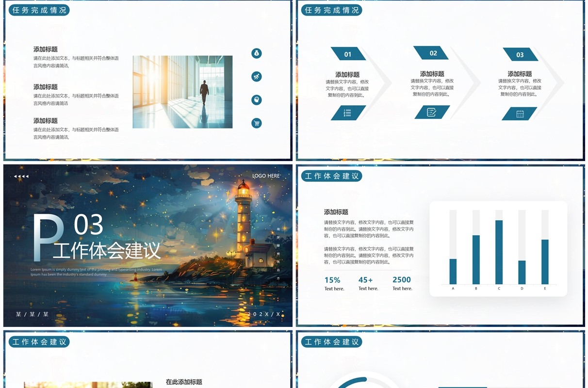
Task: Click 工作体会建议 badge on bar chart slide
Action: click(x=331, y=176)
